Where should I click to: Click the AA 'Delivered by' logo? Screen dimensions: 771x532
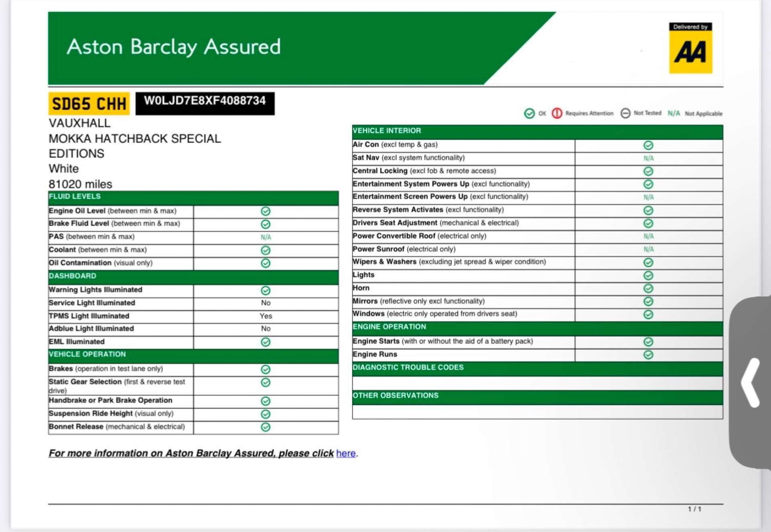pos(690,48)
